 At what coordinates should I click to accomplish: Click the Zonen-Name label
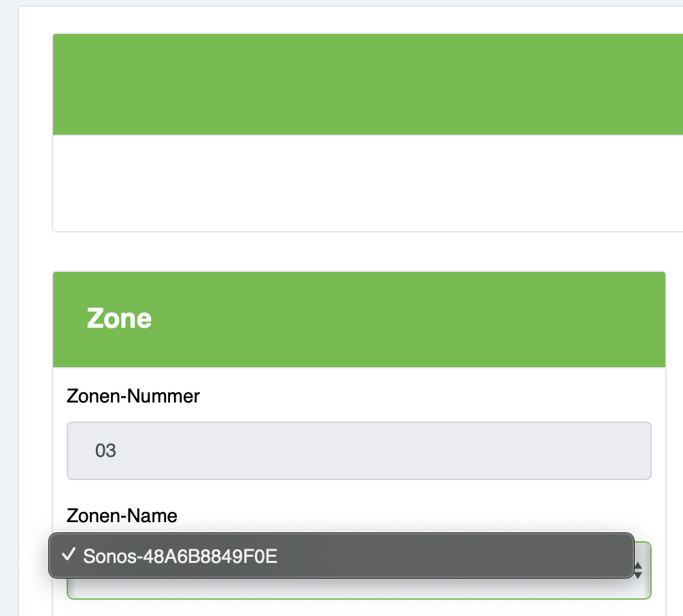(122, 516)
